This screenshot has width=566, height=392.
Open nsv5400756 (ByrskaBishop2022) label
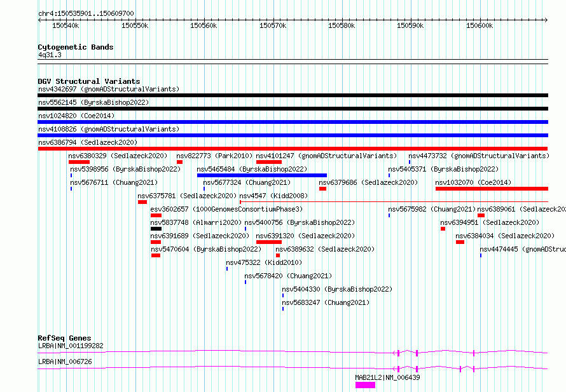click(300, 222)
